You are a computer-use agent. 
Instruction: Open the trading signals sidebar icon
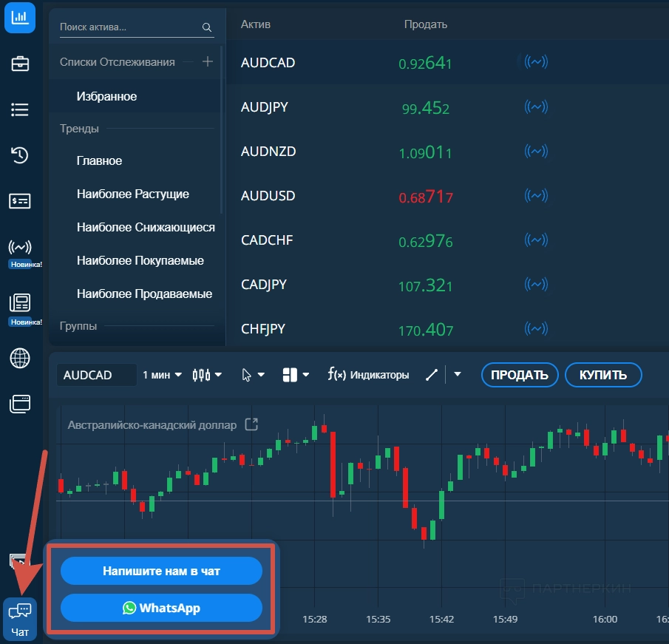(20, 247)
